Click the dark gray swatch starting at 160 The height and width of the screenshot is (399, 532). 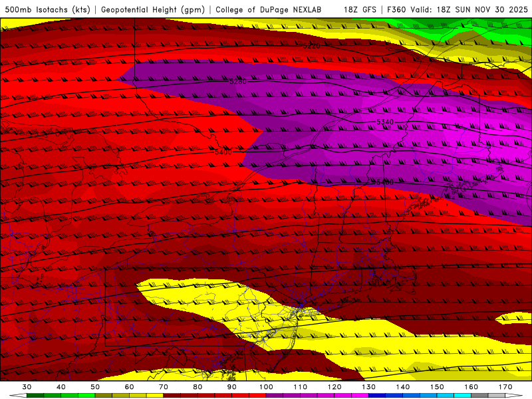(x=479, y=396)
